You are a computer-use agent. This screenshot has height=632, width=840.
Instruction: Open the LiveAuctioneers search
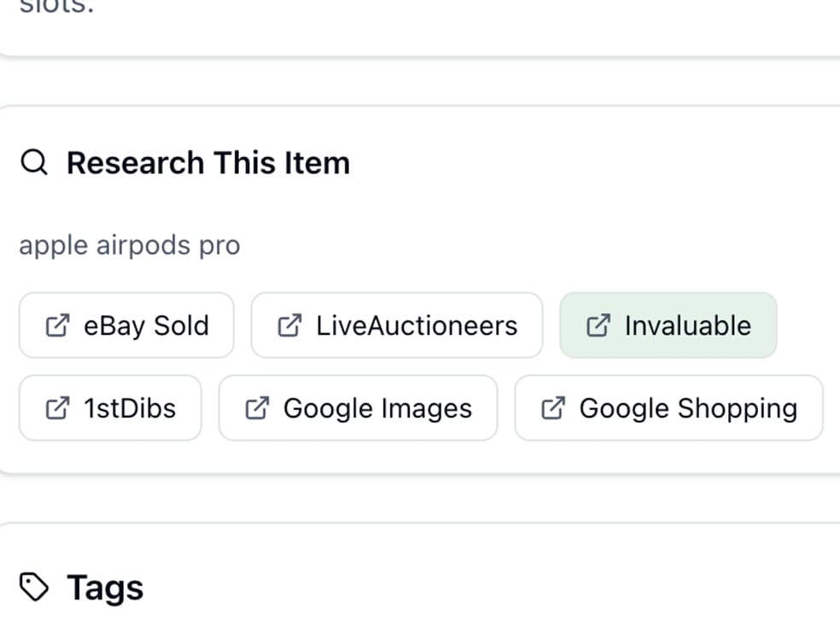(396, 325)
